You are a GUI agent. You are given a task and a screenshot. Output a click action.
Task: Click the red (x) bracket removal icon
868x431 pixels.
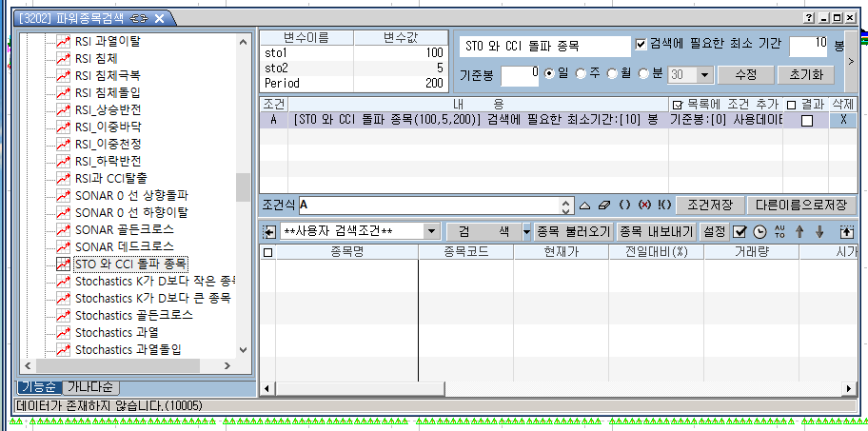645,206
